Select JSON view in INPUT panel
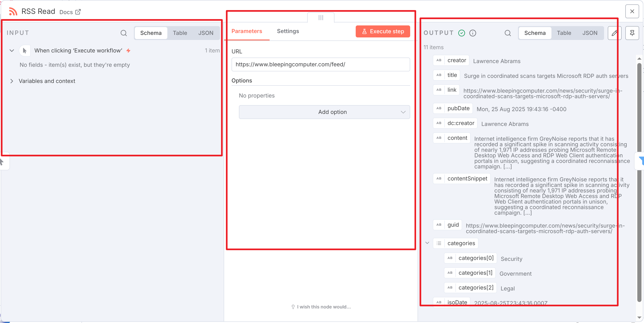Viewport: 644px width, 323px height. coord(206,33)
